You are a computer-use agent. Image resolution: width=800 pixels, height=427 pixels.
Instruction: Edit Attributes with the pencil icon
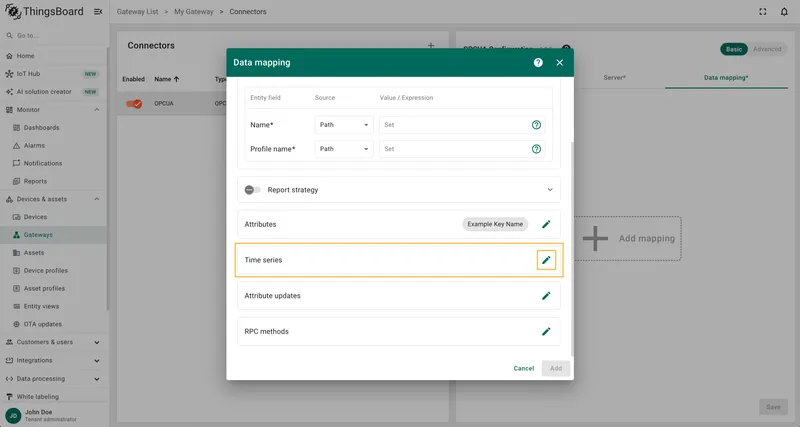[x=546, y=224]
